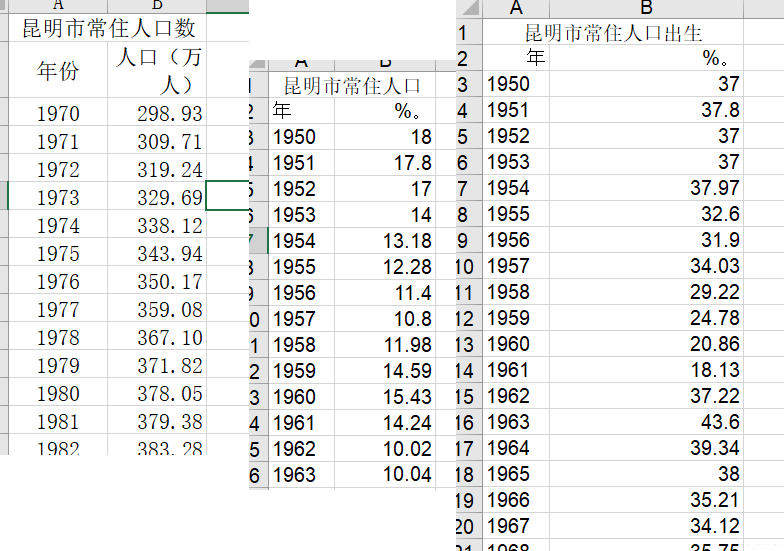Viewport: 784px width, 551px height.
Task: Click the value 24.78
Action: pos(646,318)
